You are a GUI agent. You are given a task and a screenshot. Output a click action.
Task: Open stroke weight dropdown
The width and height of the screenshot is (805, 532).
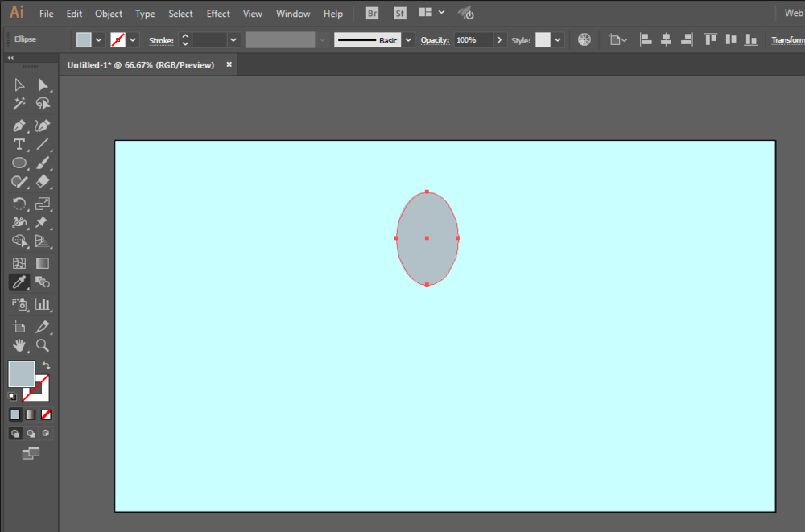233,40
